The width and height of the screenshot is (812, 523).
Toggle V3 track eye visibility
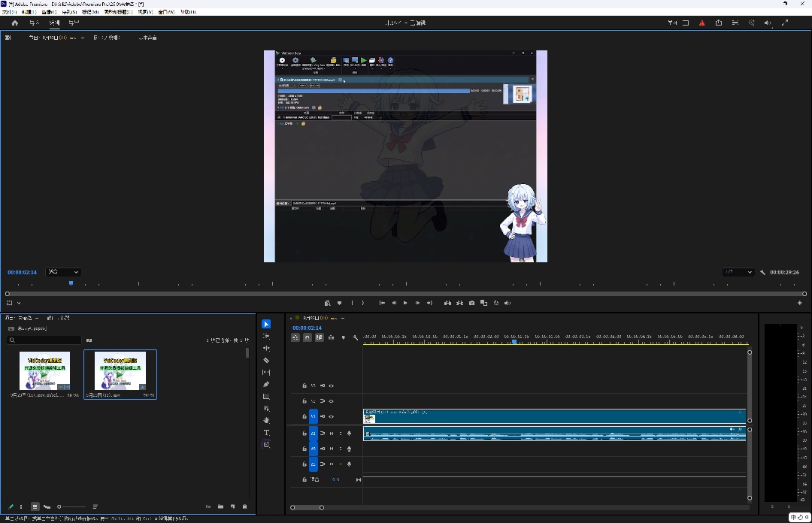(x=331, y=385)
